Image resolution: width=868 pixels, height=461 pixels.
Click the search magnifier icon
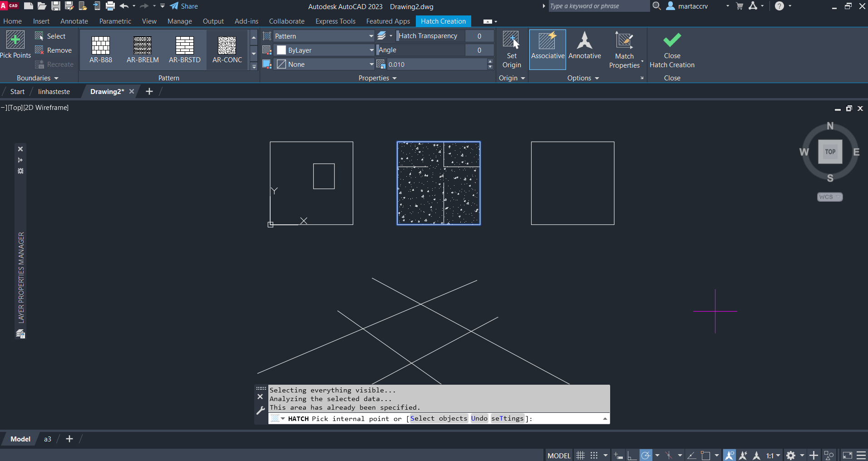[x=656, y=6]
